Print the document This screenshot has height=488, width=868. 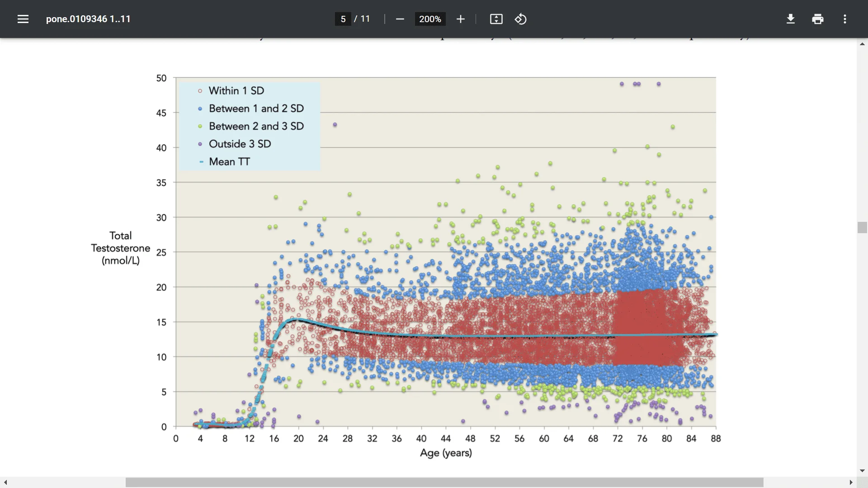click(817, 19)
